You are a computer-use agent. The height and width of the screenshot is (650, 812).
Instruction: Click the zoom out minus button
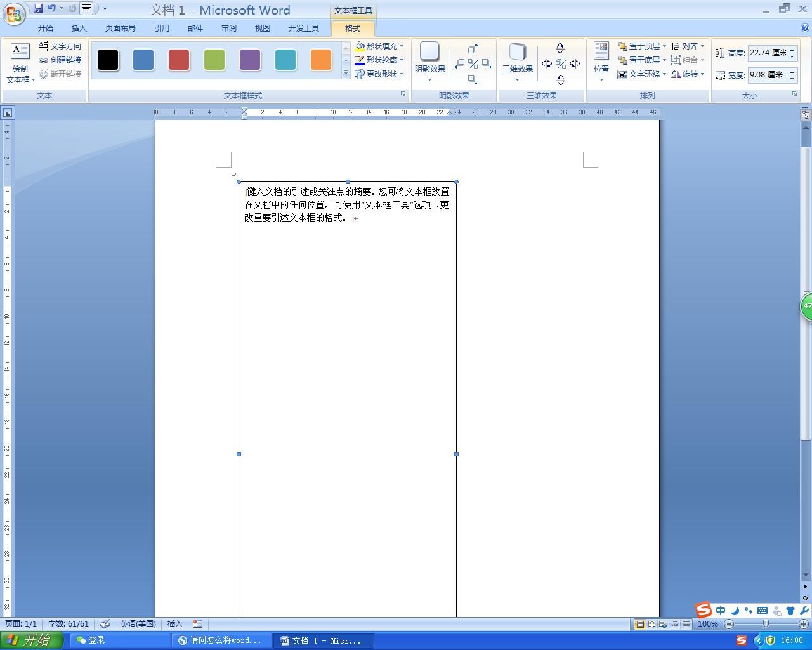[729, 624]
